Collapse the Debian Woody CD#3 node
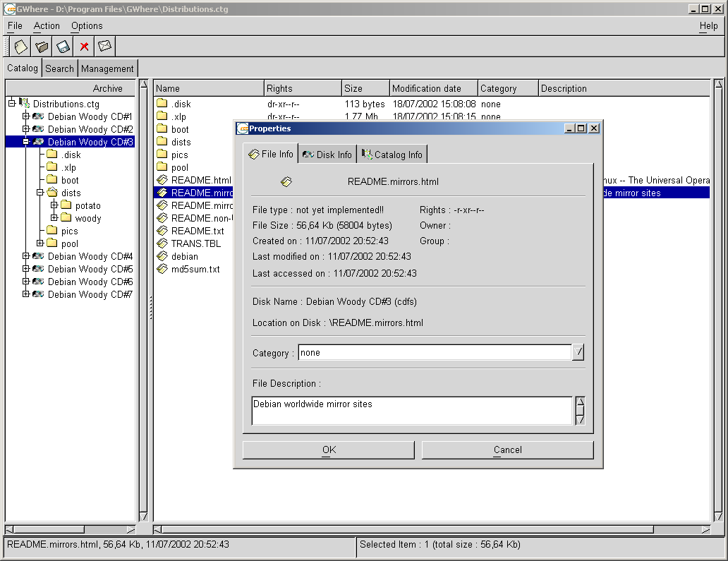The height and width of the screenshot is (561, 728). pyautogui.click(x=26, y=142)
